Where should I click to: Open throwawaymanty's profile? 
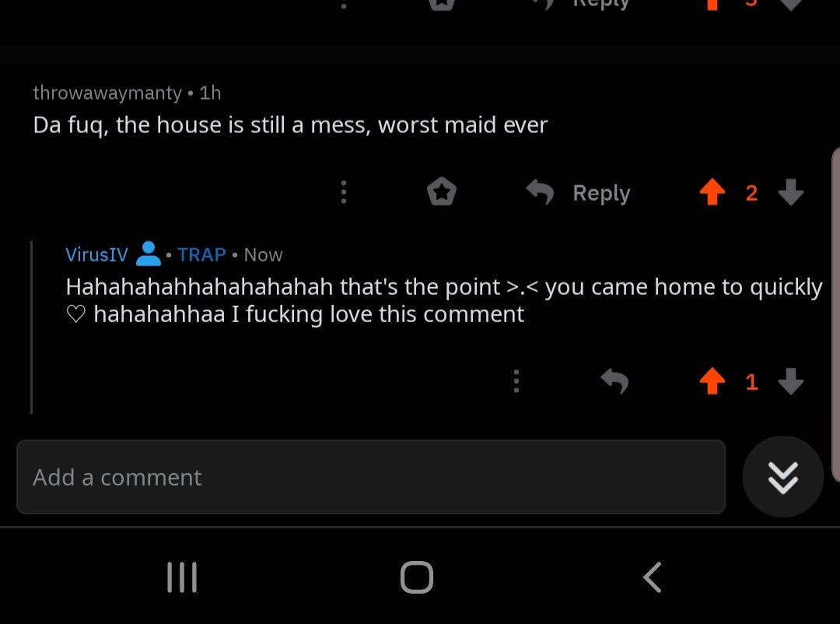(107, 93)
